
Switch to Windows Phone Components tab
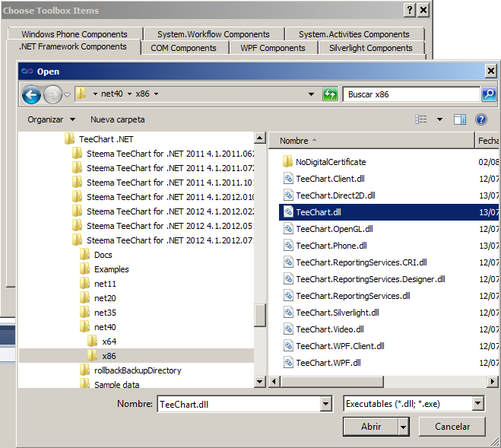pos(75,34)
